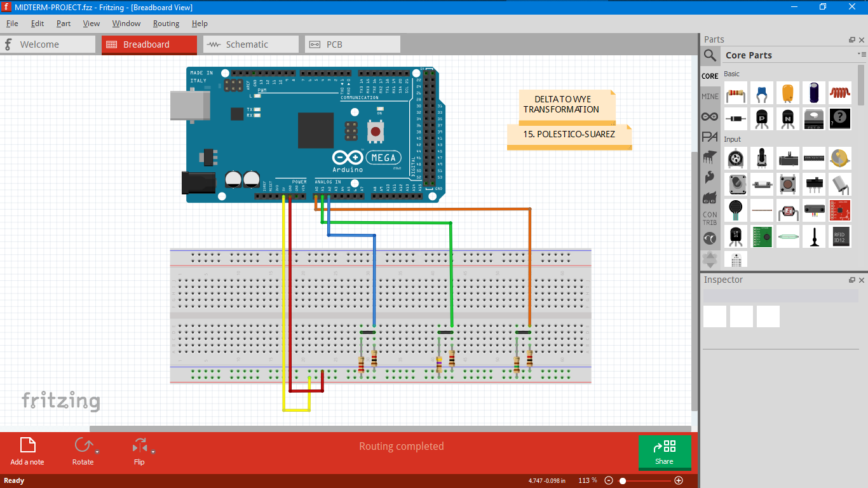Switch to the Welcome tab
Viewport: 868px width, 488px height.
pos(48,44)
